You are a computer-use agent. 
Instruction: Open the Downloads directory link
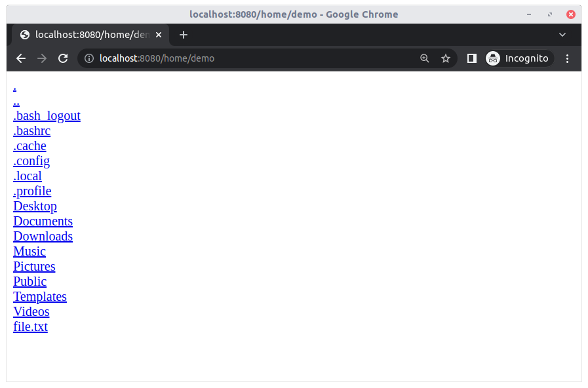pos(43,236)
